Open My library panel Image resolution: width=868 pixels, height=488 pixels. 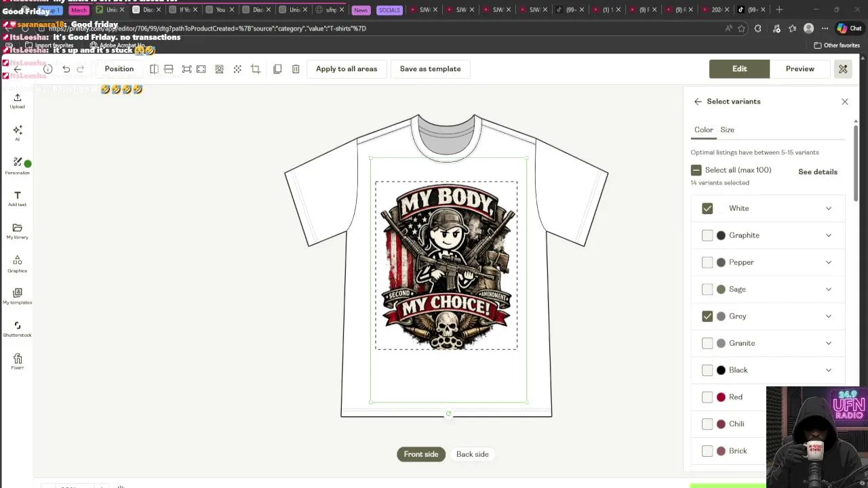17,231
